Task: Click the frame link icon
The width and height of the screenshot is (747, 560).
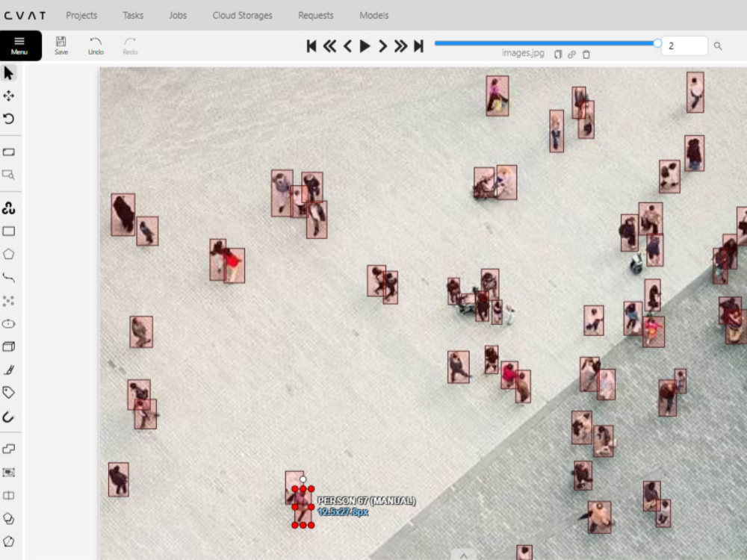Action: click(571, 55)
